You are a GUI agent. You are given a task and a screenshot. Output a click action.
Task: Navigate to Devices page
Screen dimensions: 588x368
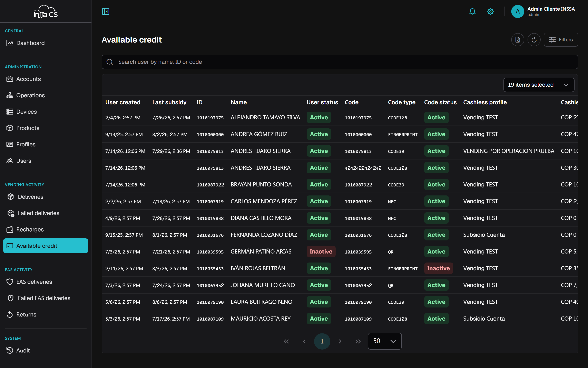tap(46, 112)
